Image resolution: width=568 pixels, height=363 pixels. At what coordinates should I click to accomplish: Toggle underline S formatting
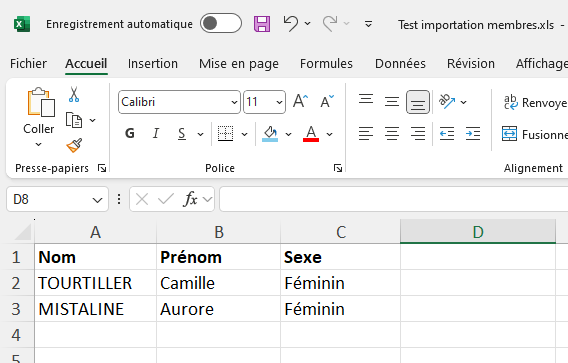tap(182, 134)
